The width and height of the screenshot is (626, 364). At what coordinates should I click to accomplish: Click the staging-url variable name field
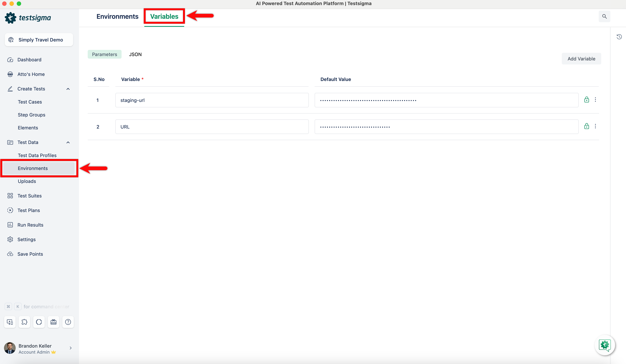click(x=212, y=100)
